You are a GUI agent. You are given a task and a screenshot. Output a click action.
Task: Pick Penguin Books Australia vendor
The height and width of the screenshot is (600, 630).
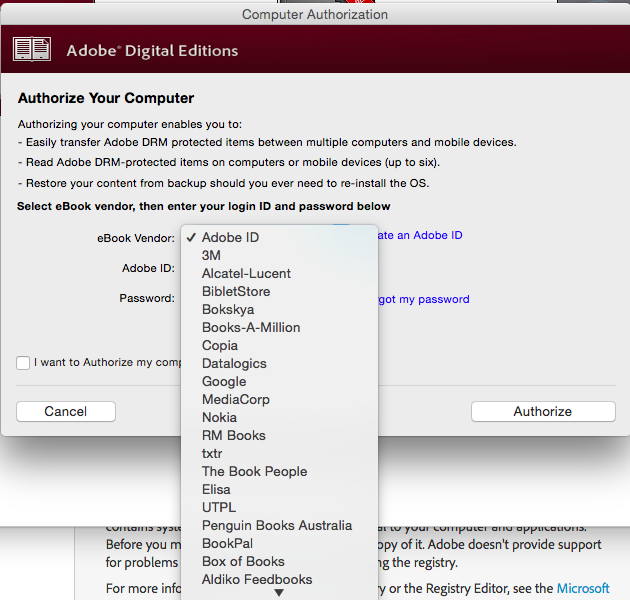tap(277, 526)
